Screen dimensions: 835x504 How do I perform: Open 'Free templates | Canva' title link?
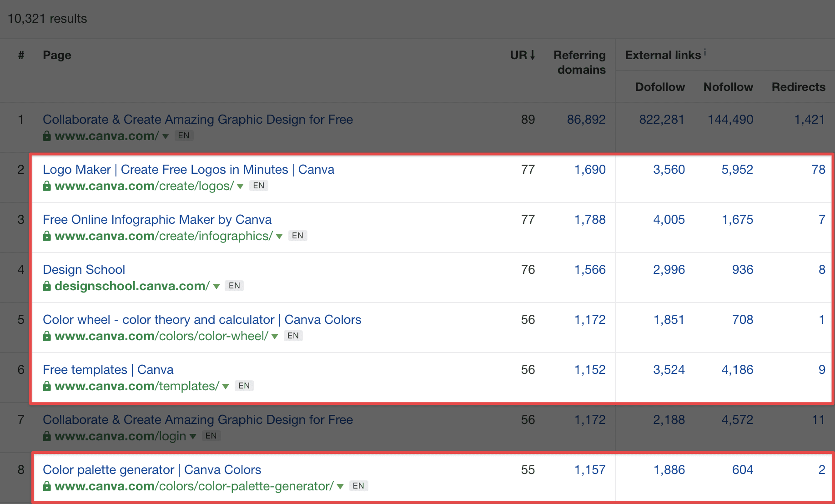[108, 370]
